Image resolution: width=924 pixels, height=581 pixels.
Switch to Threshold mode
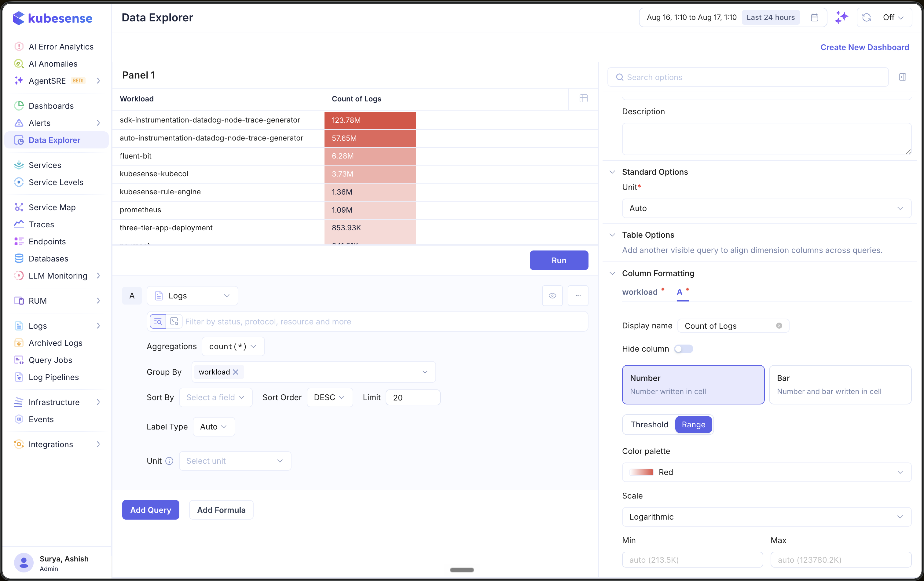[x=649, y=425]
